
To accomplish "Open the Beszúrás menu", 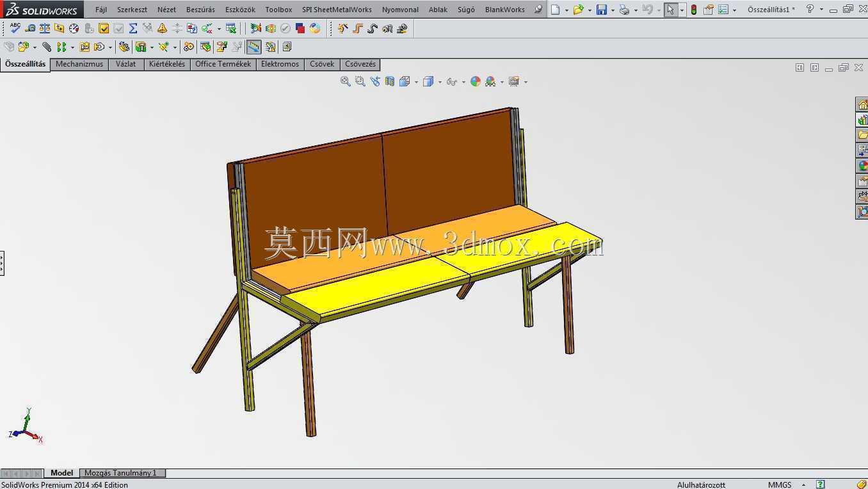I will [200, 10].
